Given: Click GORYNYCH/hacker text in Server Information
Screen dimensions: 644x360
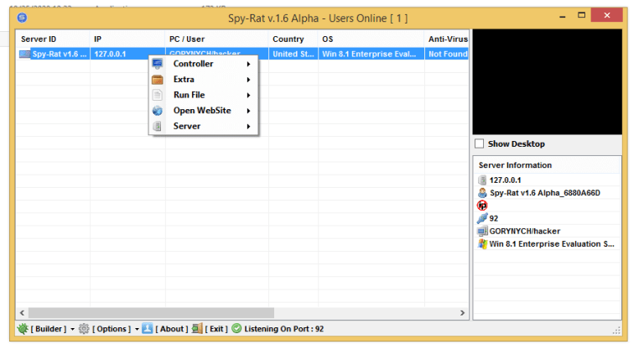Looking at the screenshot, I should (524, 231).
